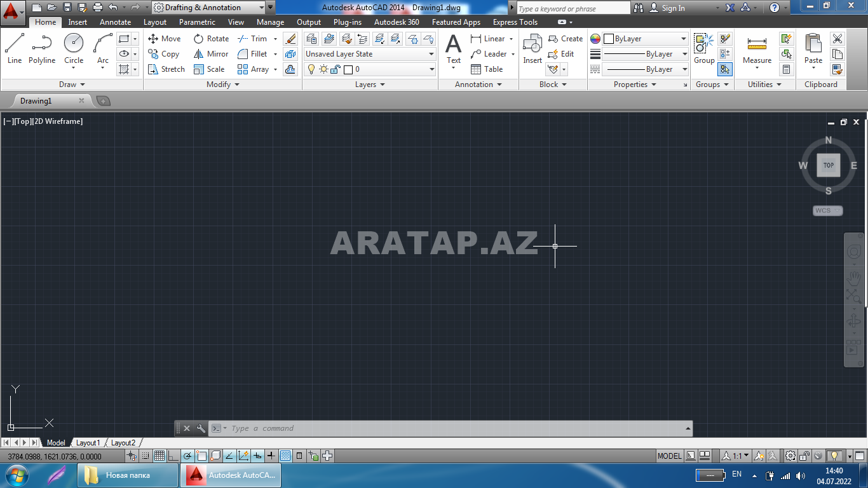Toggle Grid Display in status bar

tap(159, 456)
